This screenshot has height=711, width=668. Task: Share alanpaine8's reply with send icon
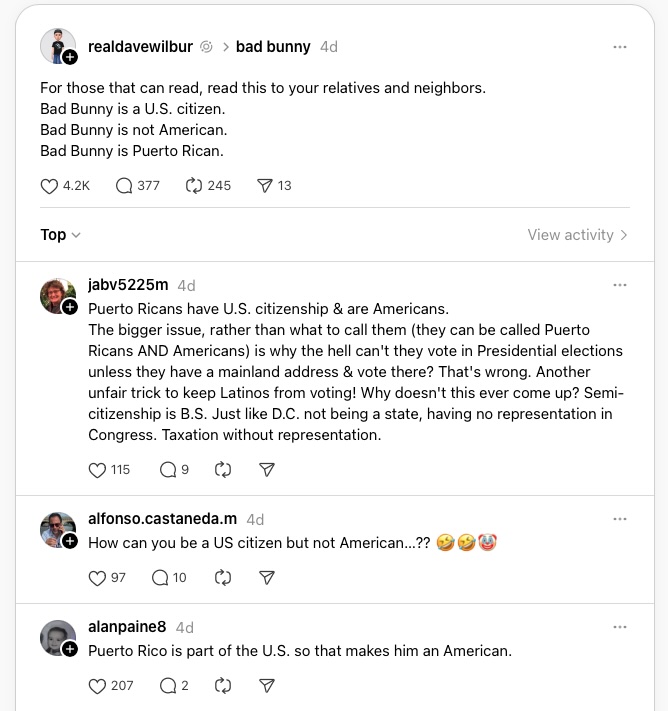coord(267,686)
